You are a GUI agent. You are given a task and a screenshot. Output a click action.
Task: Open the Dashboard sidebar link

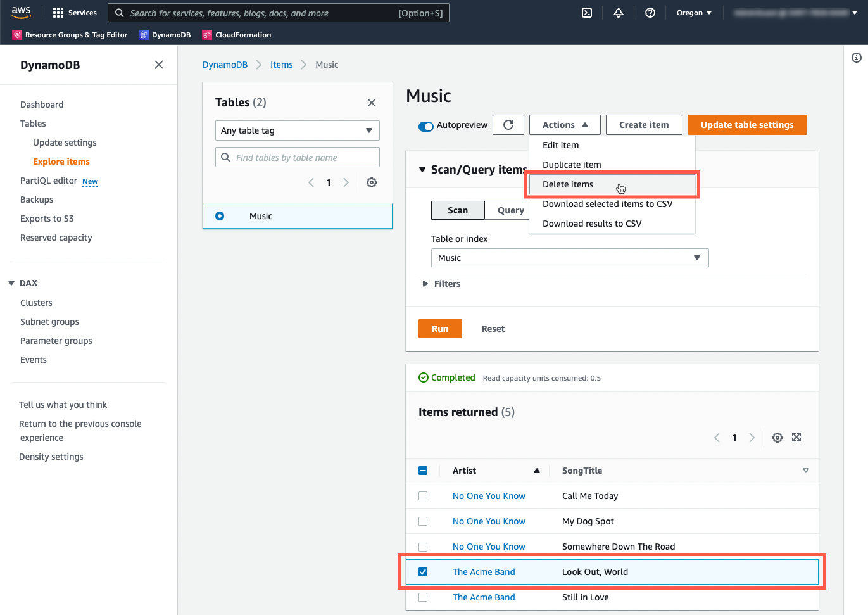[42, 105]
